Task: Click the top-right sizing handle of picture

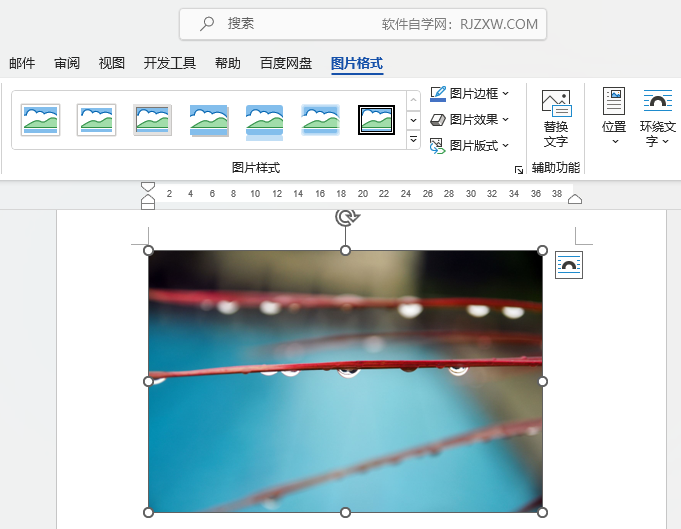Action: (542, 251)
